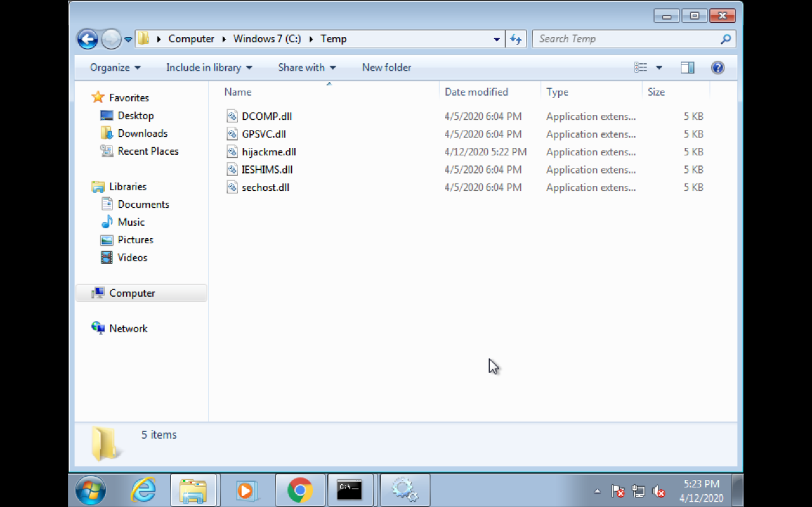Open Google Chrome from the taskbar
This screenshot has width=812, height=507.
coord(300,490)
